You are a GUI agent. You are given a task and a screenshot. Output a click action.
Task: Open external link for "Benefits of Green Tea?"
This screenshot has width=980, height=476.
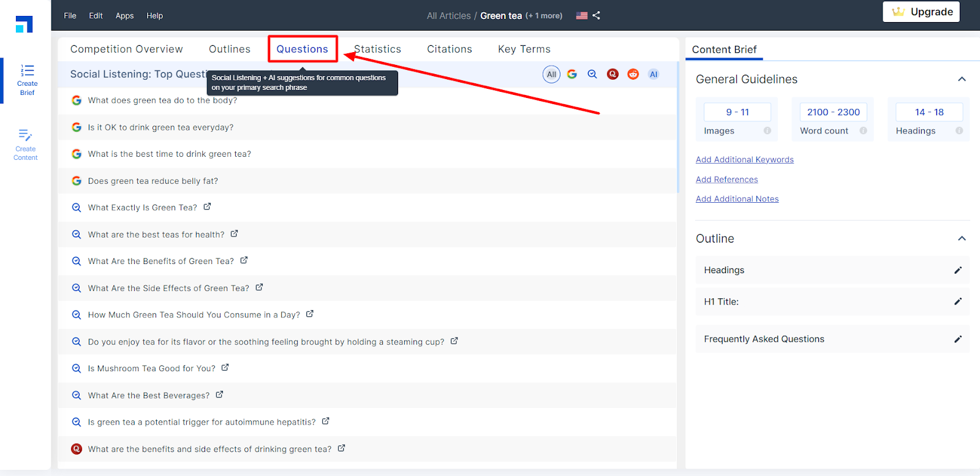(x=244, y=260)
